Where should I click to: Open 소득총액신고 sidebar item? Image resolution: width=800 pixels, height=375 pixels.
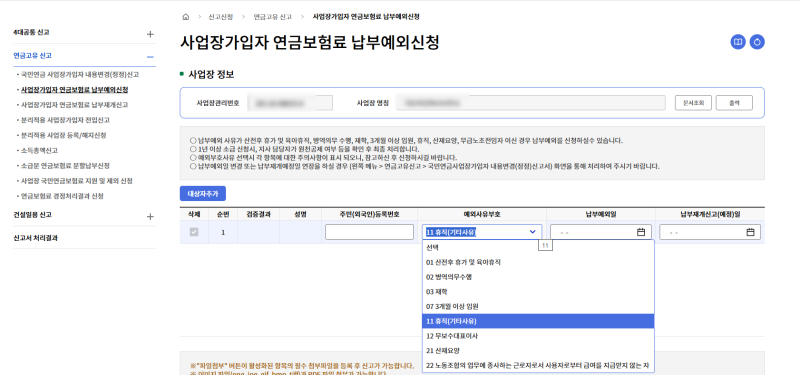(39, 151)
